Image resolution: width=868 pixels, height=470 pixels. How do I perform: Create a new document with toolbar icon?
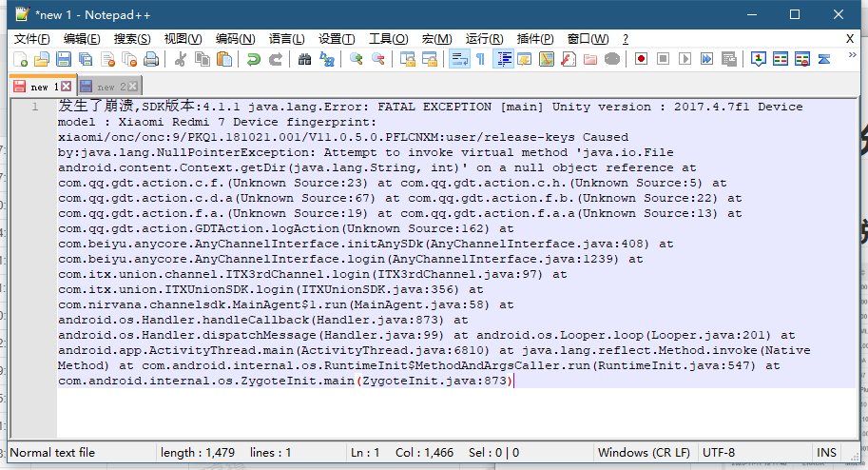[21, 59]
